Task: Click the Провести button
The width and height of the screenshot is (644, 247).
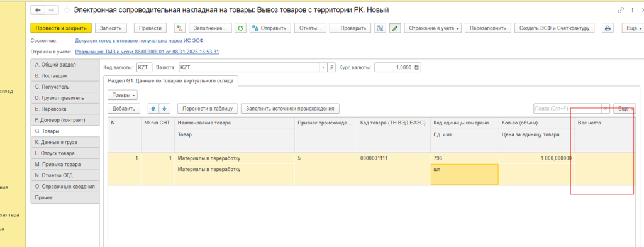Action: pos(150,28)
